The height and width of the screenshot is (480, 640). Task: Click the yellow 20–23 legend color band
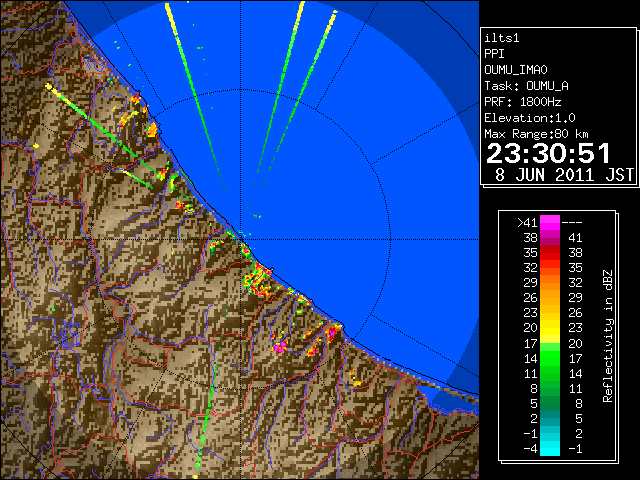pos(549,328)
